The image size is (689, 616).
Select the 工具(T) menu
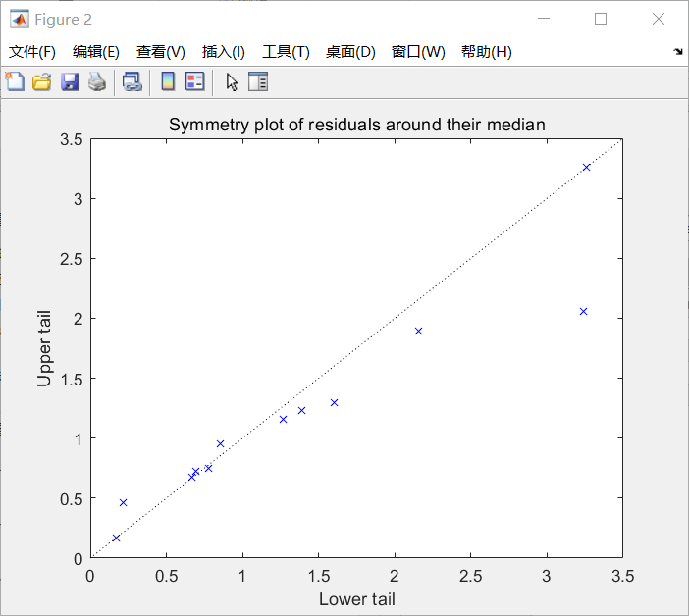pos(286,52)
